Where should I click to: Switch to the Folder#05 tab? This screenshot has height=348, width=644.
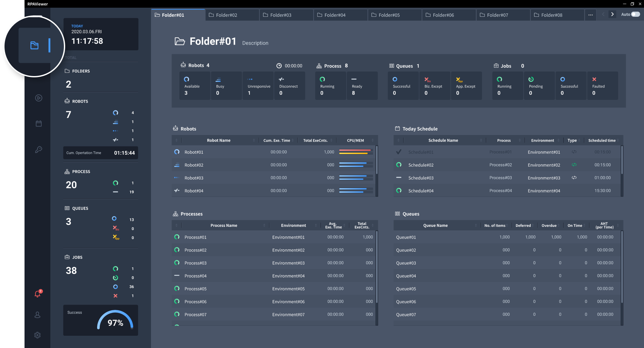tap(389, 15)
